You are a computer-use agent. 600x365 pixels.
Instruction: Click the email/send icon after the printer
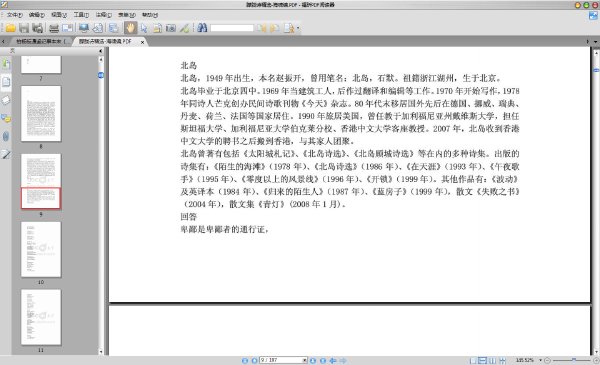67,28
